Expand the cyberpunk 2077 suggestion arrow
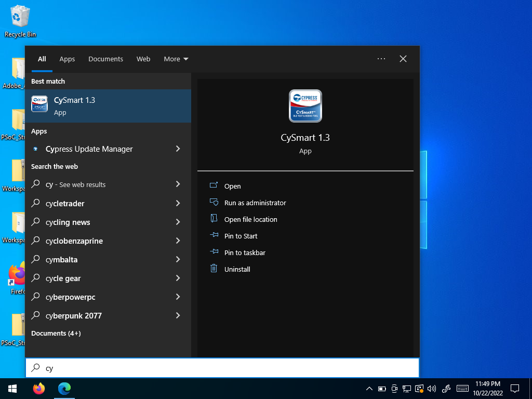Screen dimensions: 532x399 178,315
